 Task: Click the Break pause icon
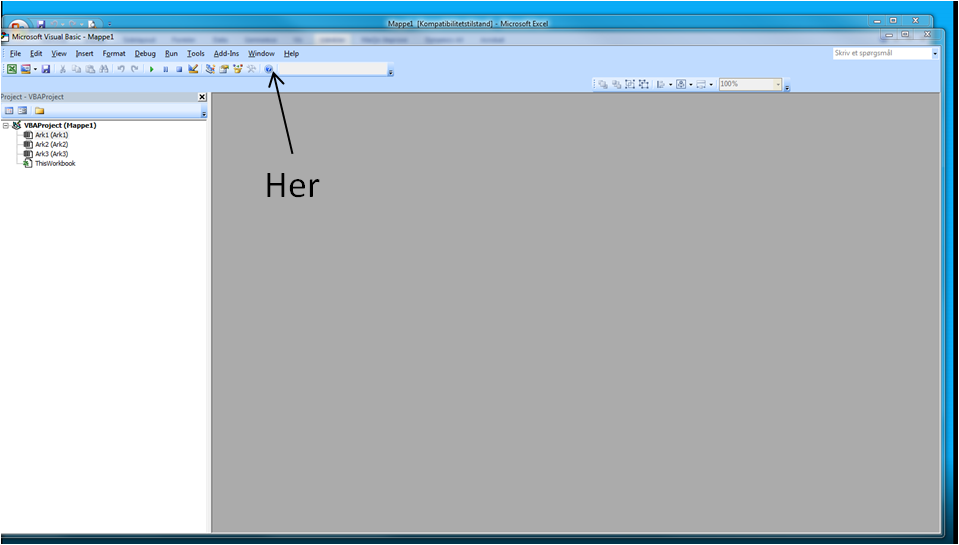pos(165,69)
